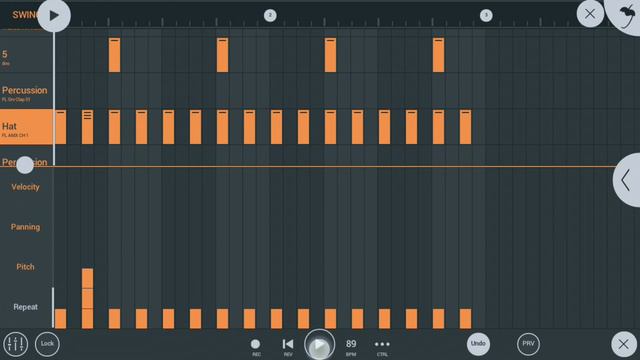640x360 pixels.
Task: Undo the last action
Action: pos(478,344)
